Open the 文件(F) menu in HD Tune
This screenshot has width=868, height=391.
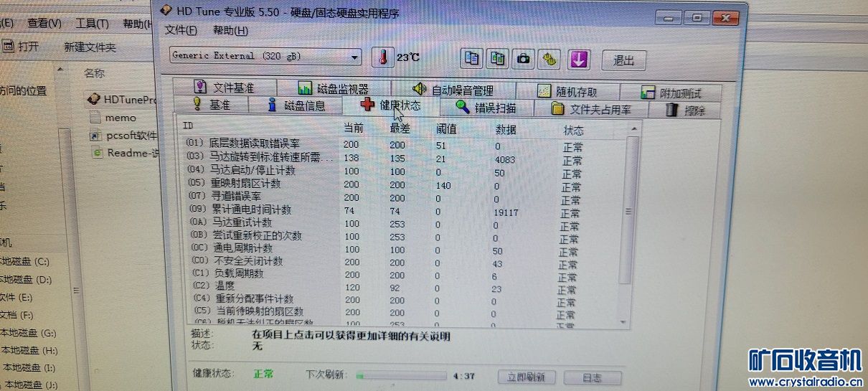pyautogui.click(x=180, y=30)
